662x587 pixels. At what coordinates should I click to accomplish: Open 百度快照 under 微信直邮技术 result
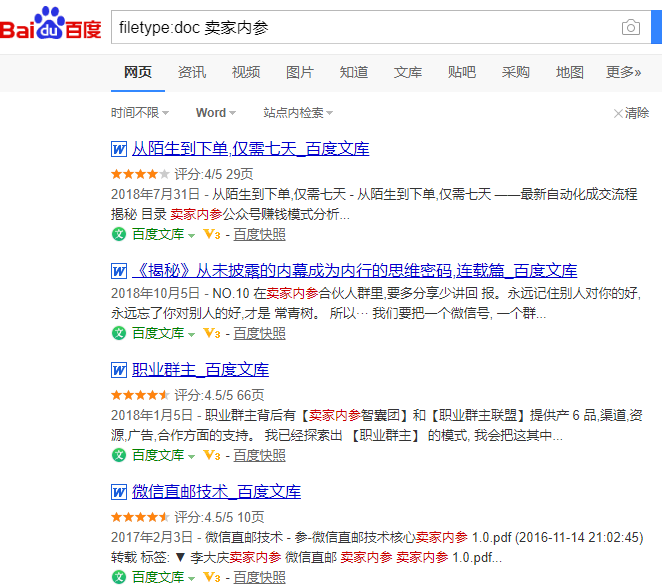click(260, 577)
